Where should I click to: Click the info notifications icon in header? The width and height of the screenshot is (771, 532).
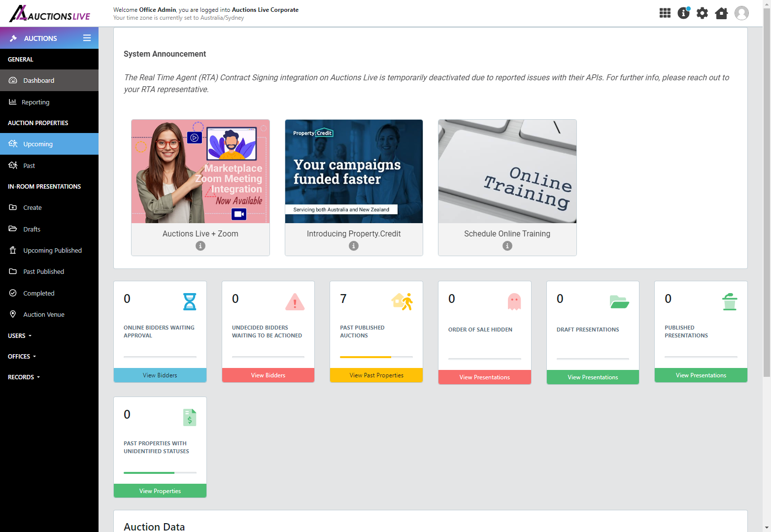click(683, 13)
